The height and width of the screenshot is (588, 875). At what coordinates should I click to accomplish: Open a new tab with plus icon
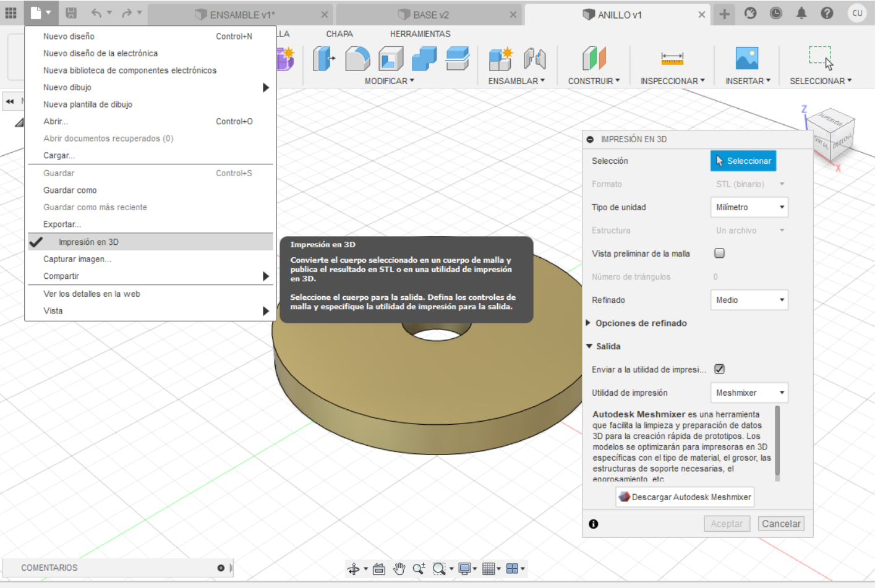(x=724, y=14)
